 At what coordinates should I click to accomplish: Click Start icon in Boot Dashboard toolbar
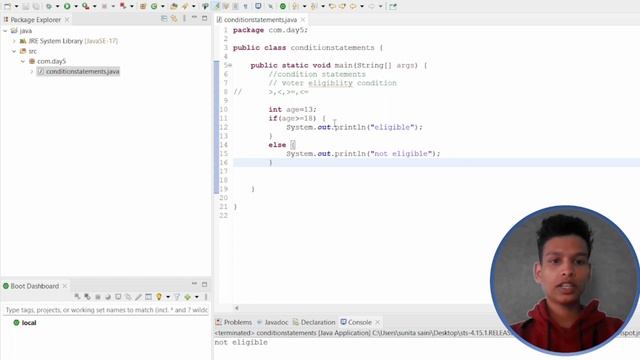[x=78, y=297]
